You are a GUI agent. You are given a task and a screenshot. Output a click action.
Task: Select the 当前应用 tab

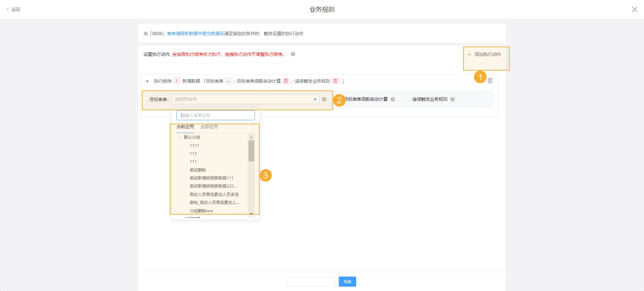coord(185,127)
